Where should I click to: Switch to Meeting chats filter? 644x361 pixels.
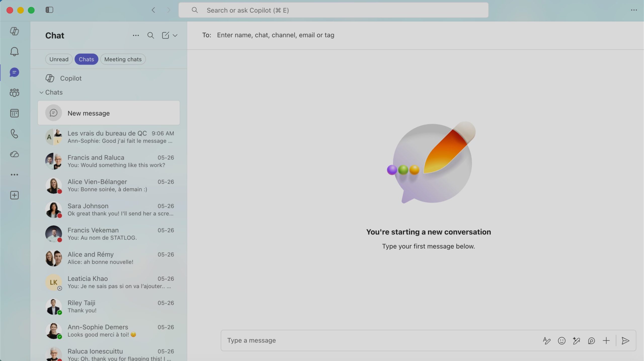pos(123,59)
